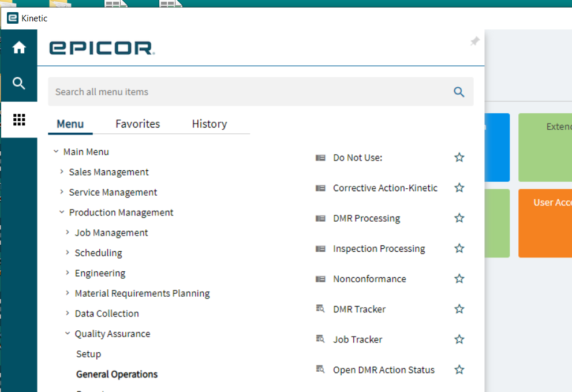Expand the Sales Management tree node
This screenshot has height=392, width=572.
point(62,171)
